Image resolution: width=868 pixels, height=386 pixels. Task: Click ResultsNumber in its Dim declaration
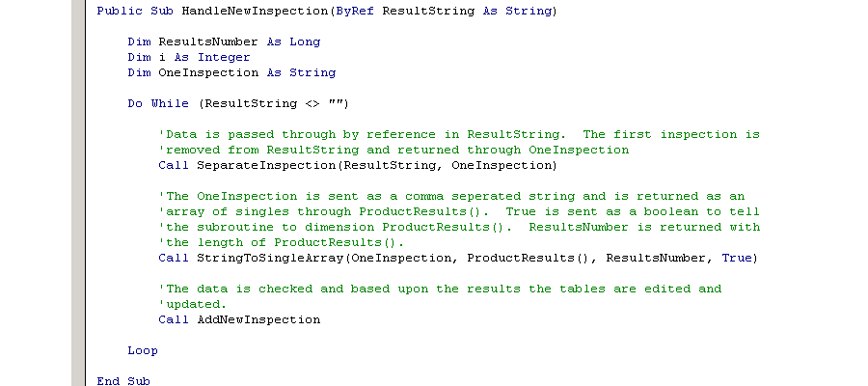[208, 41]
